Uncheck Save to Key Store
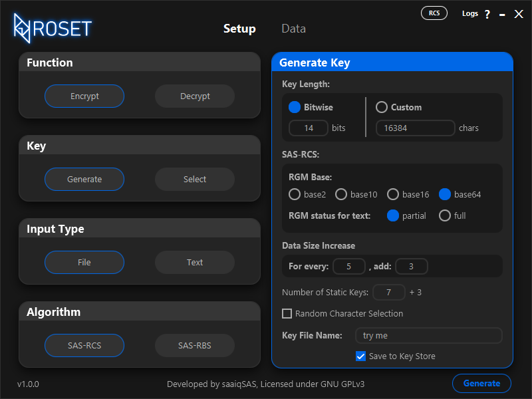The image size is (532, 399). (x=360, y=356)
